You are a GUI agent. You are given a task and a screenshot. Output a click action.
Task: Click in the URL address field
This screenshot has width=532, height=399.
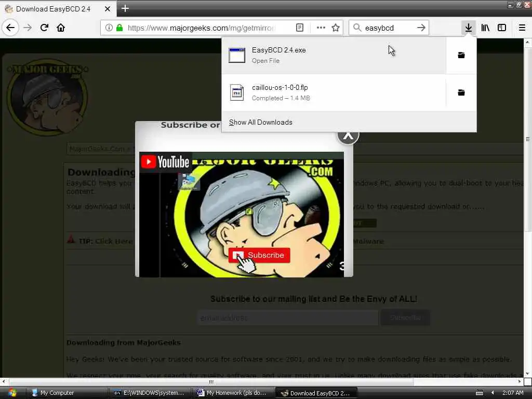pyautogui.click(x=201, y=28)
